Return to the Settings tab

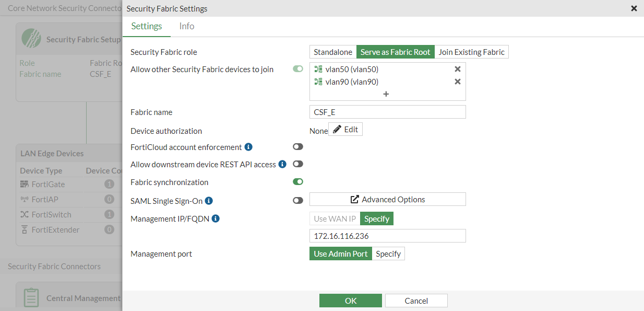[147, 26]
